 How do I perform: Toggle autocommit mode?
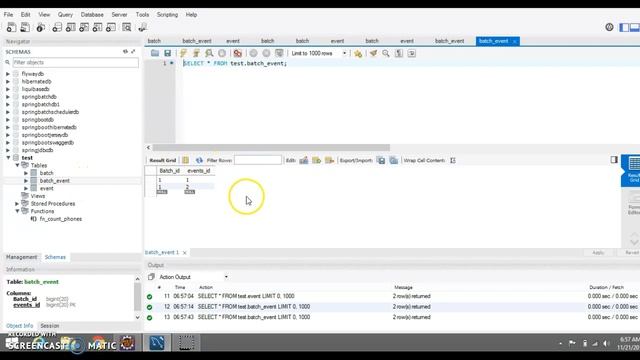click(279, 53)
